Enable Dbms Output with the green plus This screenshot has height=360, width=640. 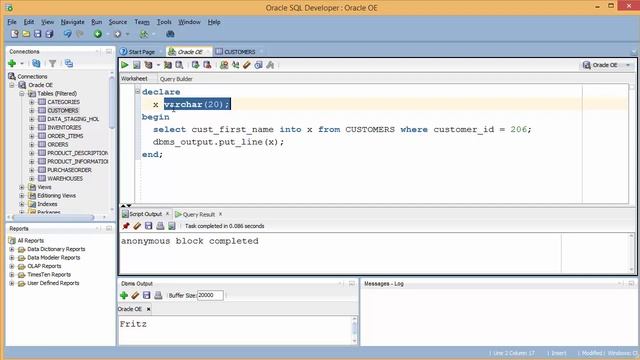pyautogui.click(x=124, y=295)
